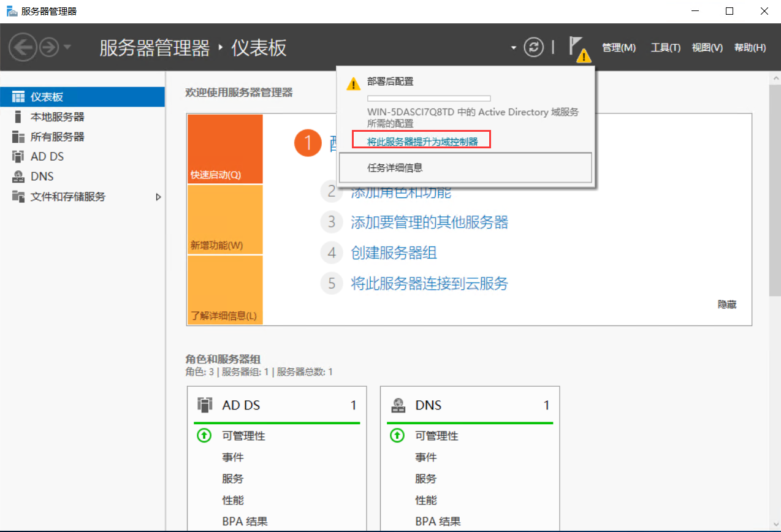Open dropdown arrow left of refresh
Image resolution: width=781 pixels, height=532 pixels.
pyautogui.click(x=514, y=48)
